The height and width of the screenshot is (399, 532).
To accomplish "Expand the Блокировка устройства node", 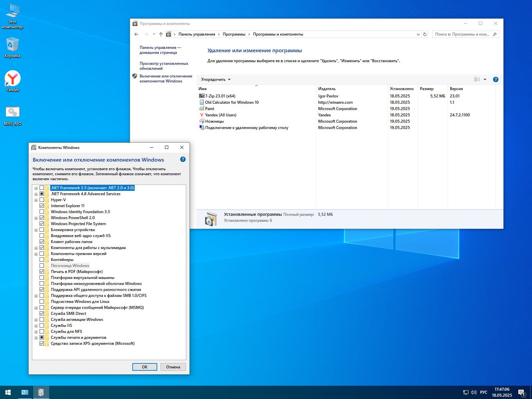I will coord(36,230).
